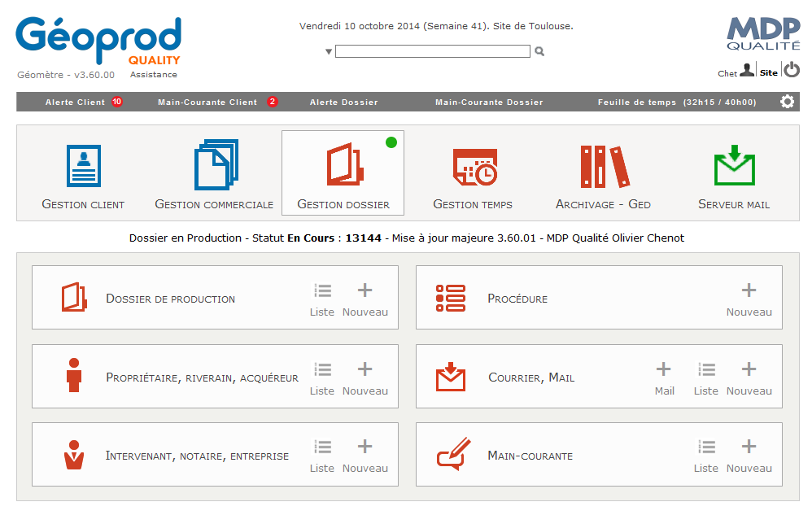Click the green status dot on Gestion Dossier

(391, 142)
